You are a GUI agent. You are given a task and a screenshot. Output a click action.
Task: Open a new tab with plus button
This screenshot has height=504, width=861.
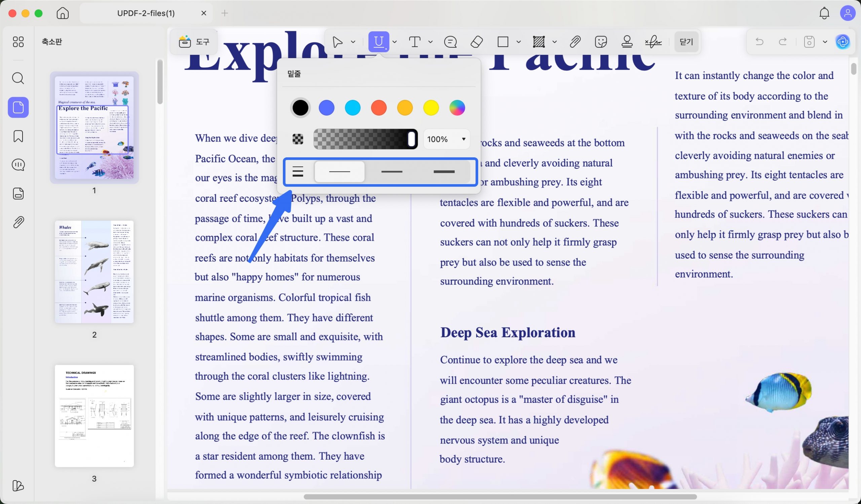224,13
